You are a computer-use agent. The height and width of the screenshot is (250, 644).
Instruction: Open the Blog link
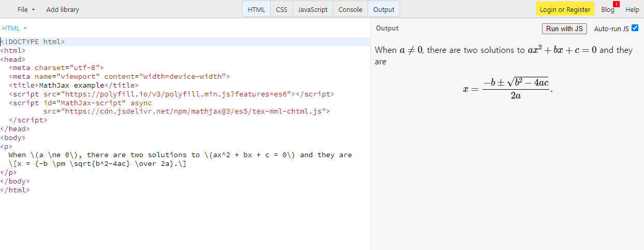click(x=608, y=9)
